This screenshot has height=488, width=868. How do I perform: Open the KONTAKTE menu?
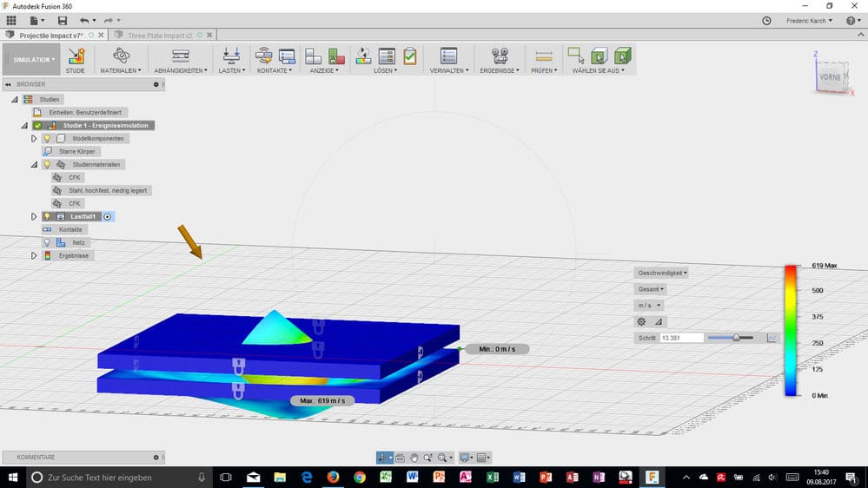274,70
